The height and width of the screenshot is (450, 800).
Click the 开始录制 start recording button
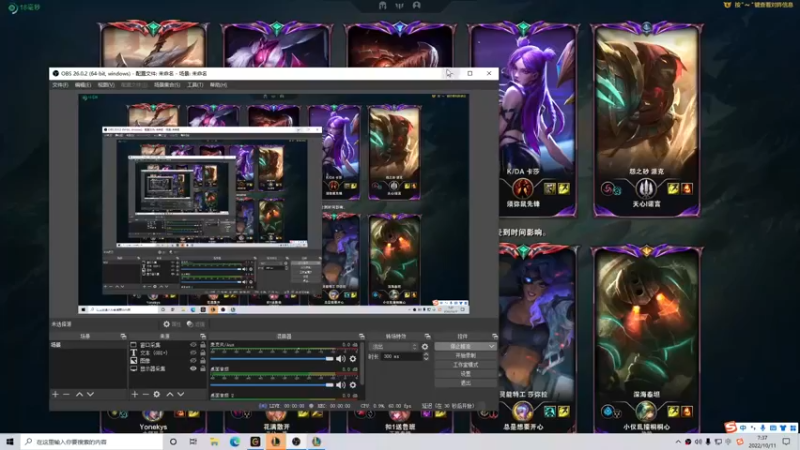(x=465, y=356)
